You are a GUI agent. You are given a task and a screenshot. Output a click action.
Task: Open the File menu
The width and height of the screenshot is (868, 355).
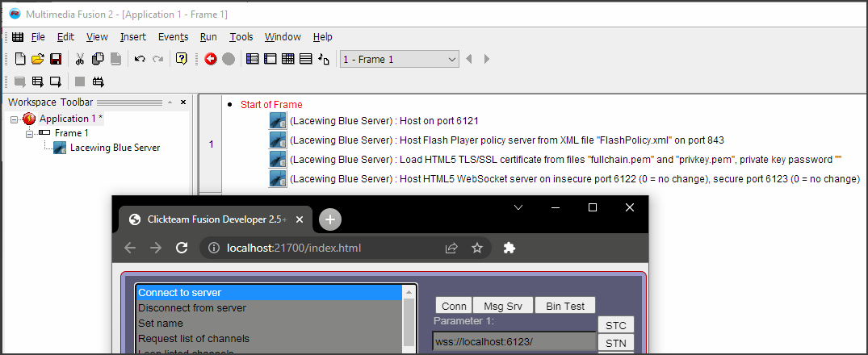[x=38, y=37]
